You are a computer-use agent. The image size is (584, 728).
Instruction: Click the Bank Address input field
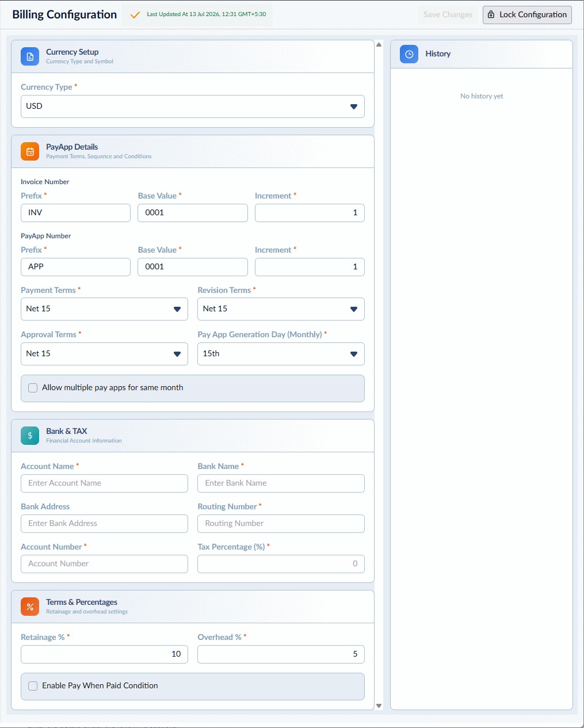pyautogui.click(x=104, y=524)
